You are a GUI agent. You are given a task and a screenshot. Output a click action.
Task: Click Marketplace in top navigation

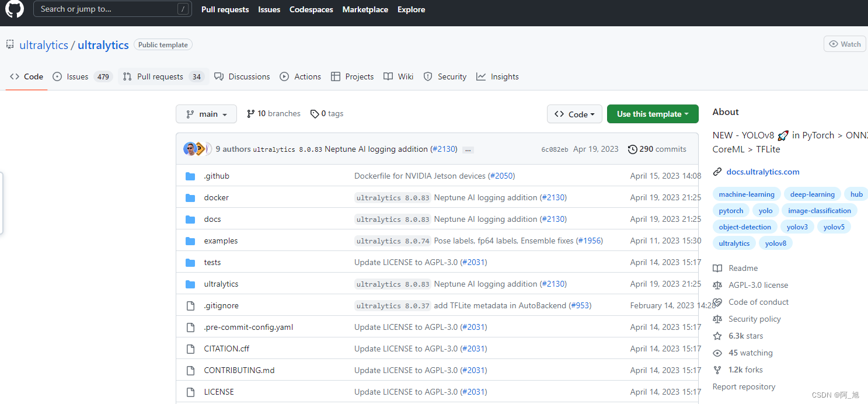click(365, 9)
